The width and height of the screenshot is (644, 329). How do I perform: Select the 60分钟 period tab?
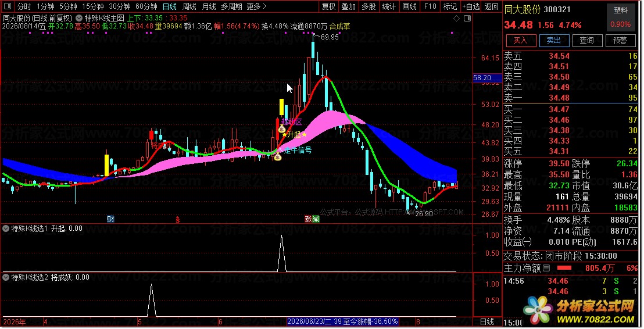(146, 6)
